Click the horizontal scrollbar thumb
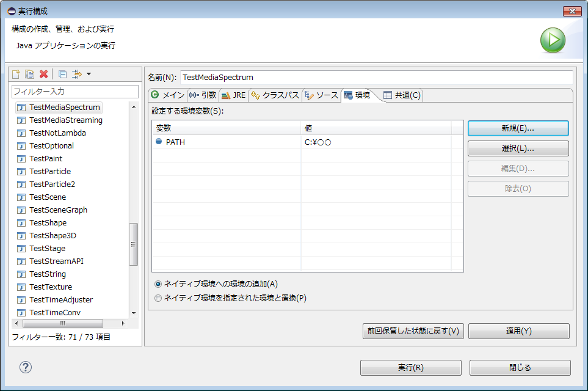 [x=63, y=323]
